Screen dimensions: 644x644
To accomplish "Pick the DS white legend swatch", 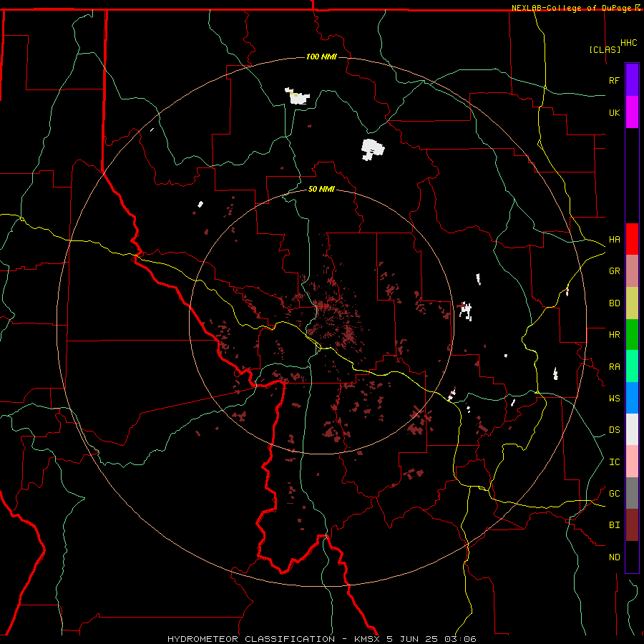I will tap(632, 429).
